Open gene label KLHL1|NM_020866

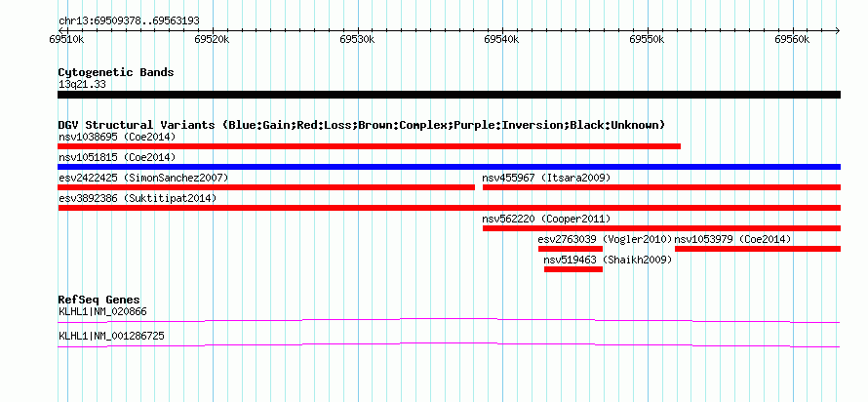tap(102, 311)
